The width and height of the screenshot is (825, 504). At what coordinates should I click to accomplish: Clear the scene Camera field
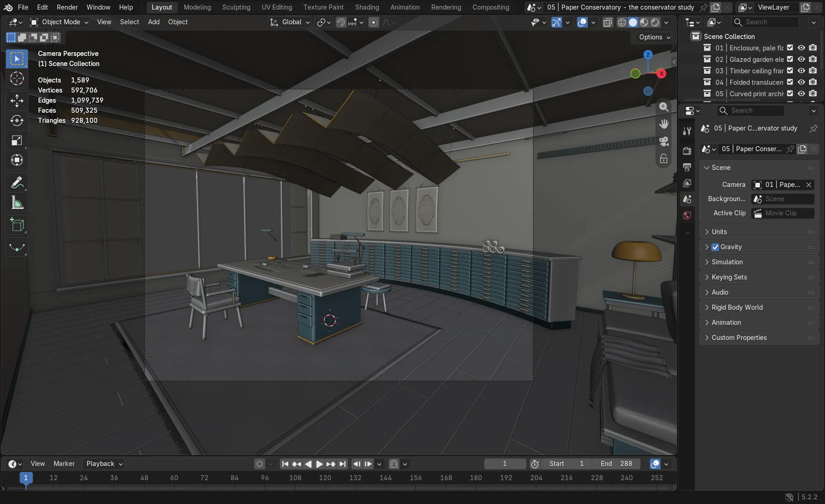pyautogui.click(x=808, y=185)
